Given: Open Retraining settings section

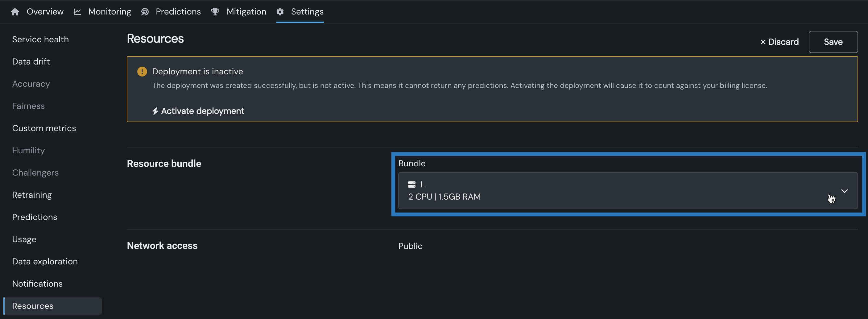Looking at the screenshot, I should tap(32, 195).
